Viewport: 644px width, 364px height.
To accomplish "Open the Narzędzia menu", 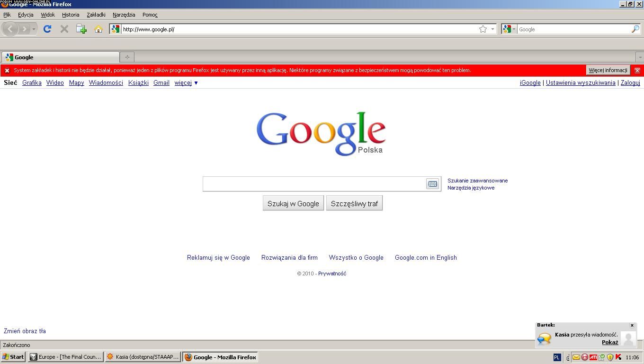I will click(124, 15).
